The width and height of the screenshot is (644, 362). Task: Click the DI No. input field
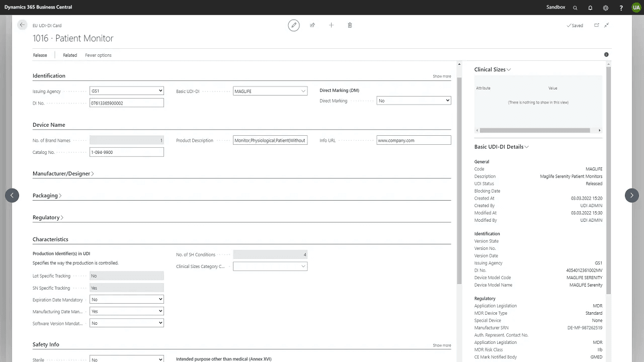click(127, 103)
